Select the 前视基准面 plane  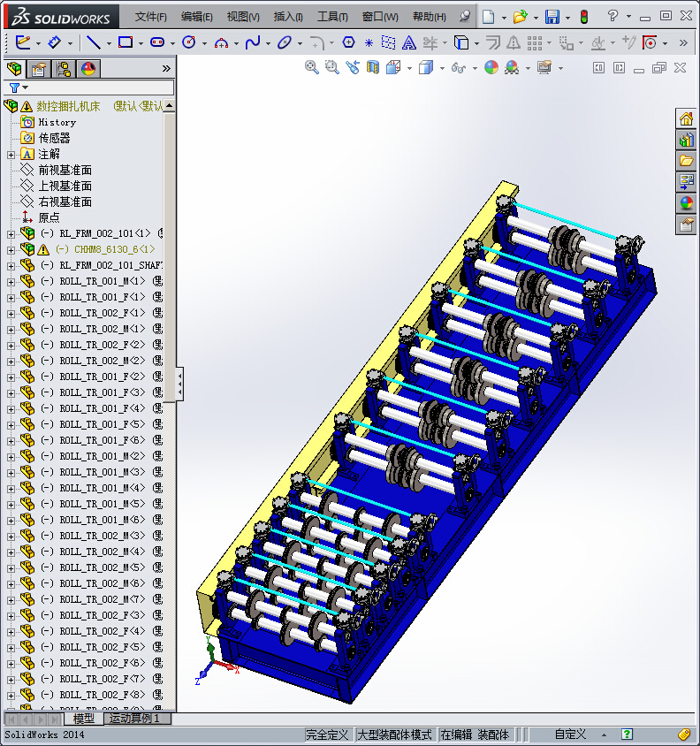65,171
